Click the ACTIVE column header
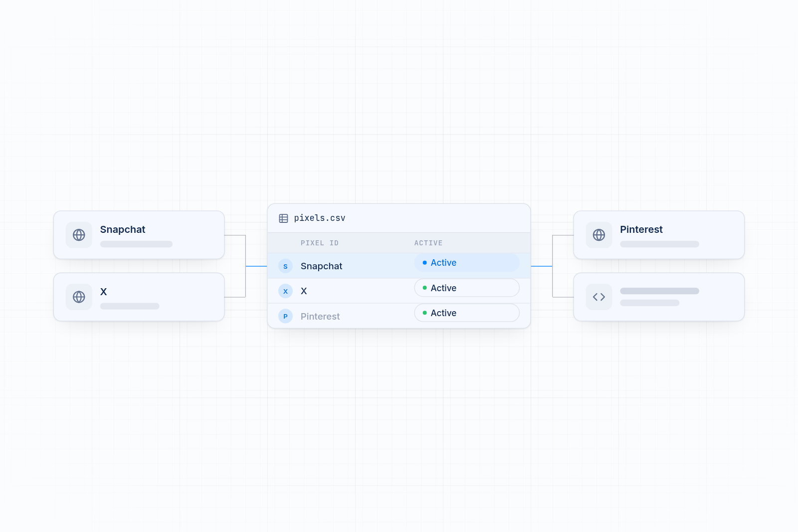The image size is (798, 532). (428, 243)
